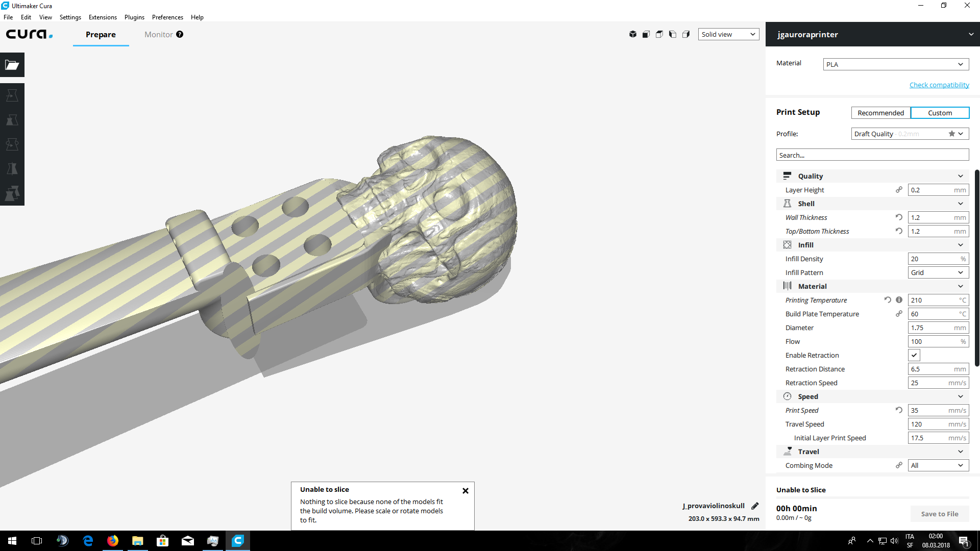Select the Mirror tool in the left toolbar
The image size is (980, 551).
click(x=12, y=169)
